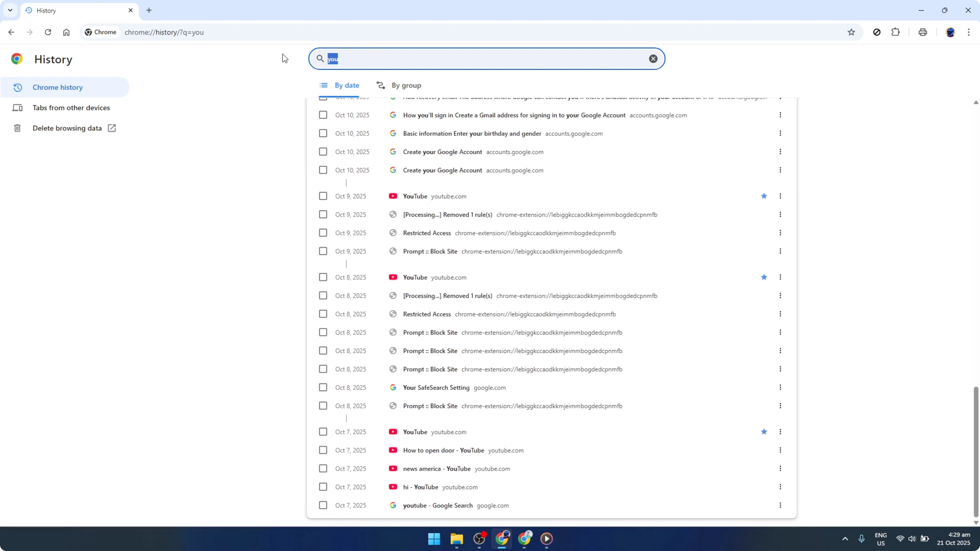Open 'youtube - Google Search' link
The image size is (980, 551).
[438, 505]
